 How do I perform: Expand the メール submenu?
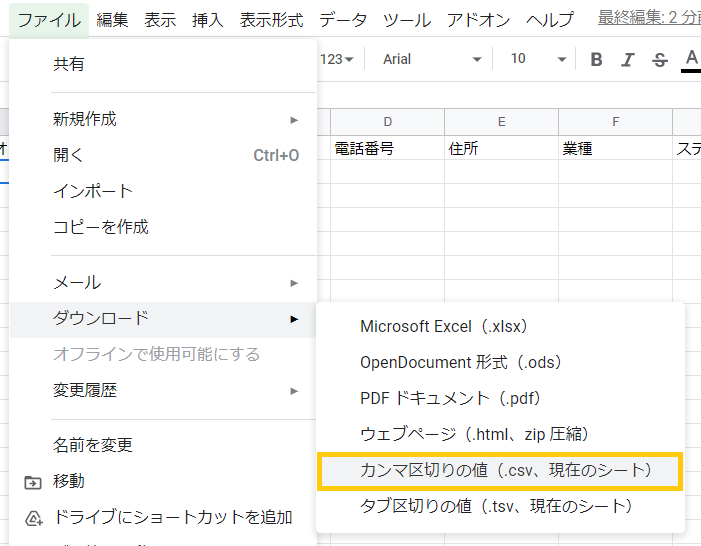point(163,283)
